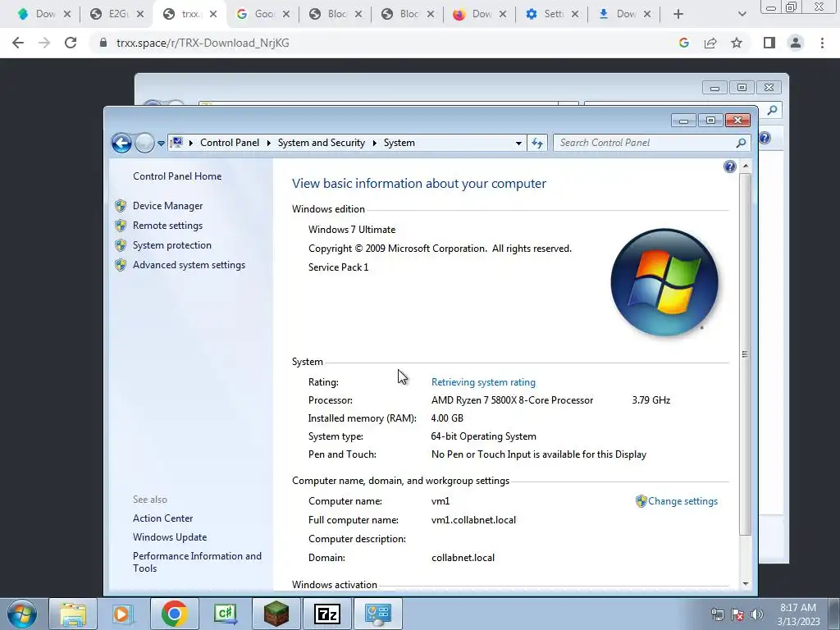The image size is (840, 630).
Task: Reload the trxx.space page
Action: click(x=71, y=43)
